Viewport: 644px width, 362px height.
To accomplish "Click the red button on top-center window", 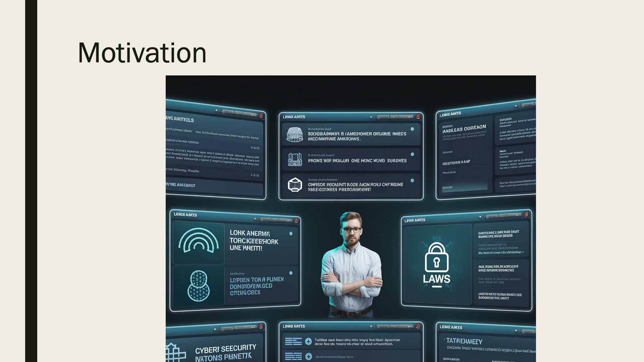I will (x=418, y=117).
